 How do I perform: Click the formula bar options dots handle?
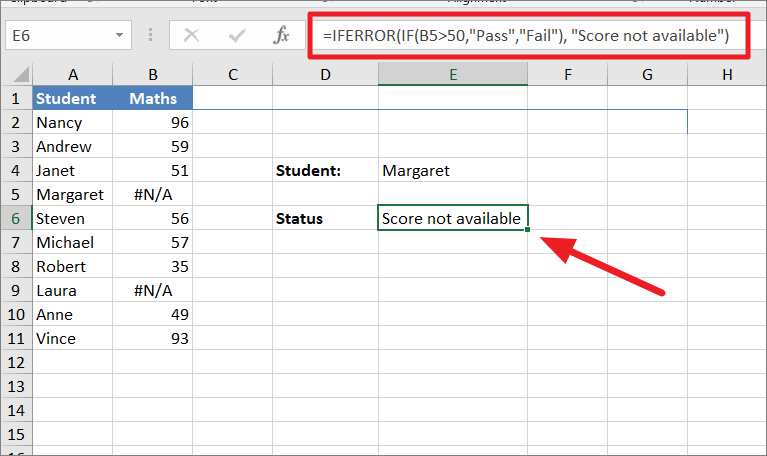(x=150, y=35)
